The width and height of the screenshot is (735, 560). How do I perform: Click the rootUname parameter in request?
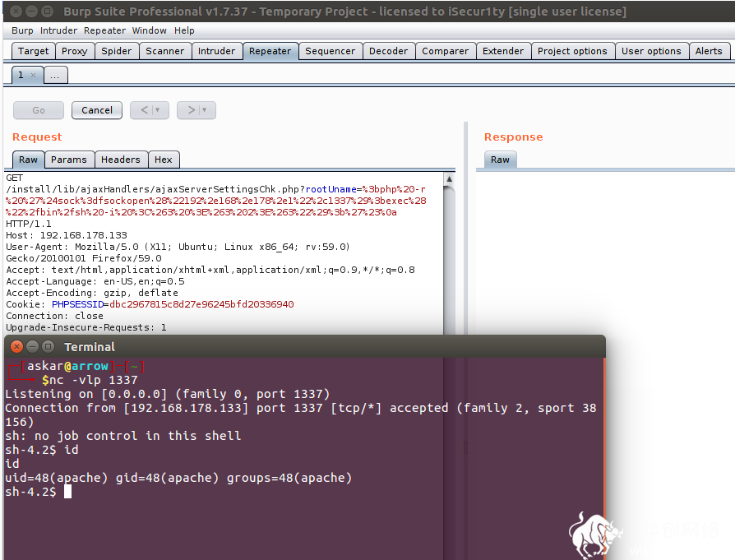point(331,189)
